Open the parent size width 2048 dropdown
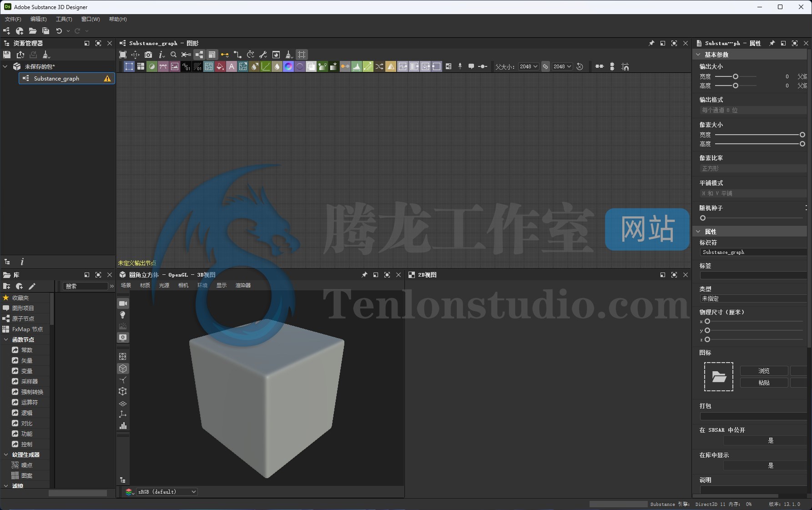 click(529, 66)
